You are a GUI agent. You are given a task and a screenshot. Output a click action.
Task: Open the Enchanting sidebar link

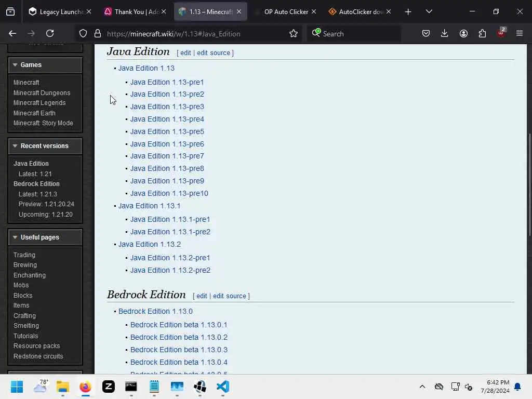29,275
